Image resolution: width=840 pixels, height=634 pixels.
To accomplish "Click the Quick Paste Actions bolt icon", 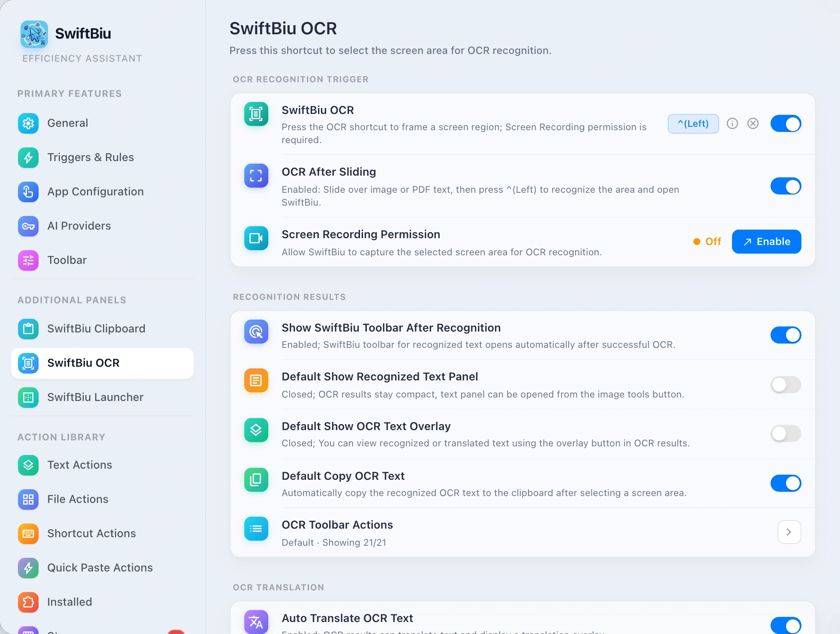I will (28, 568).
